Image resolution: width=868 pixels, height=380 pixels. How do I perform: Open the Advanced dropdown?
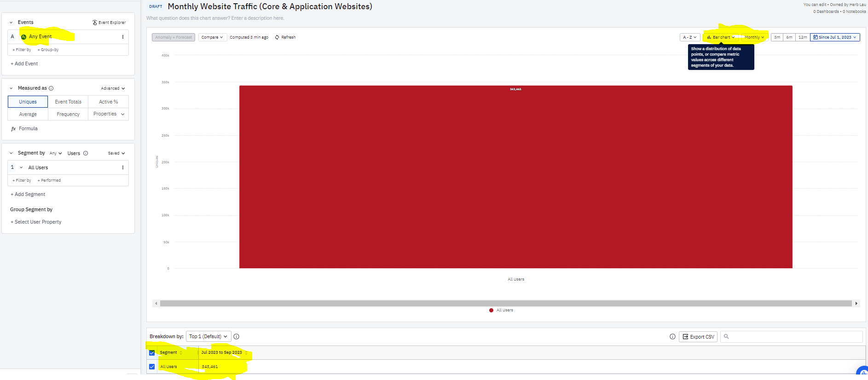tap(113, 88)
